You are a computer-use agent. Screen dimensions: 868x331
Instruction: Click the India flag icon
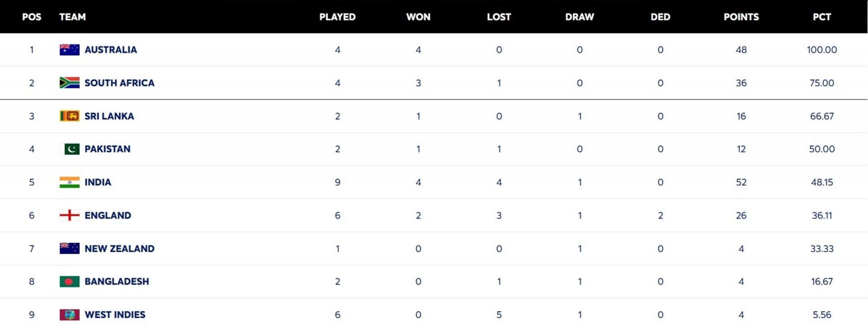[70, 182]
